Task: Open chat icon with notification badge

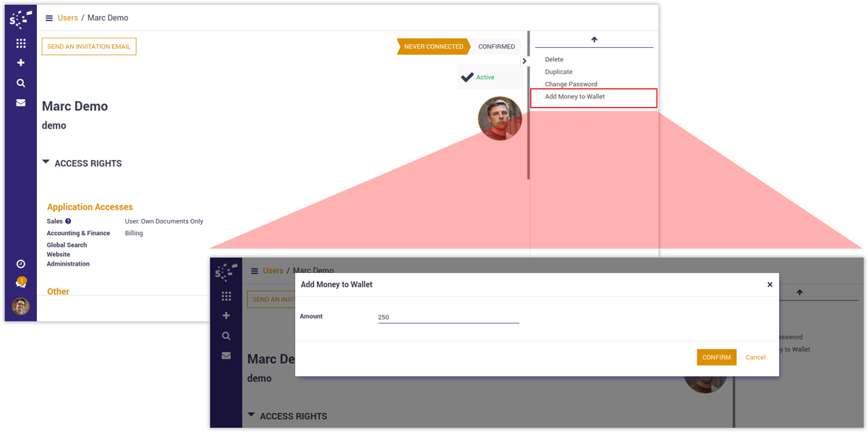Action: point(21,284)
